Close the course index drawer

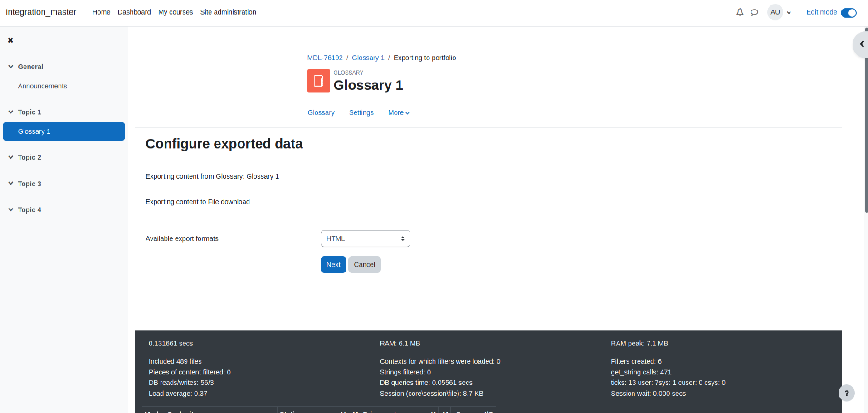[x=10, y=40]
